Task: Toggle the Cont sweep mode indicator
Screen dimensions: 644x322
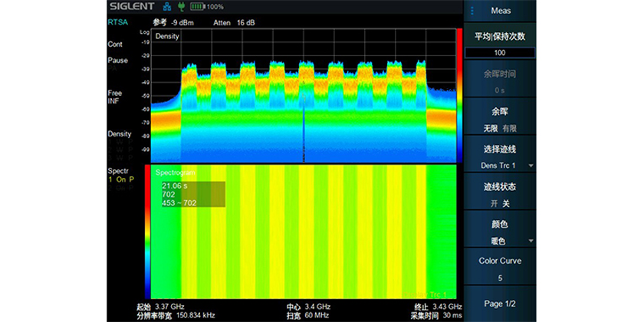Action: pyautogui.click(x=115, y=44)
